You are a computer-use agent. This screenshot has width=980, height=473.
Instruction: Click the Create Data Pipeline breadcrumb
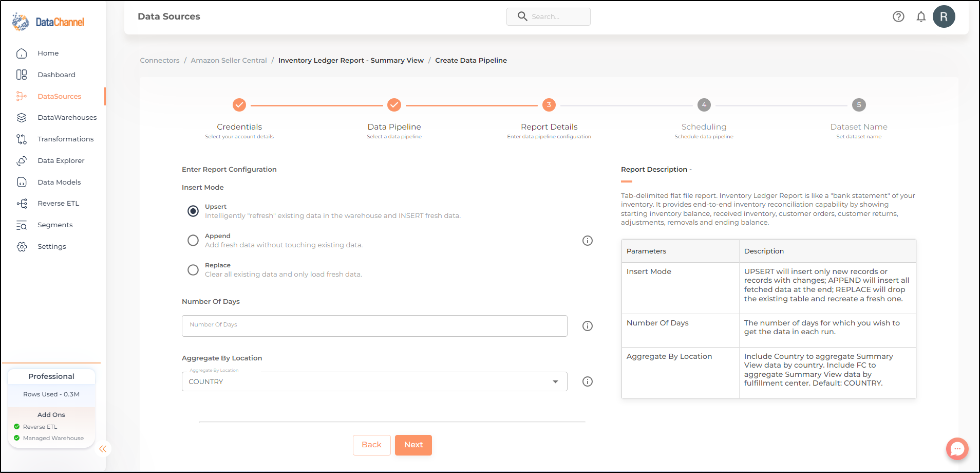tap(471, 61)
